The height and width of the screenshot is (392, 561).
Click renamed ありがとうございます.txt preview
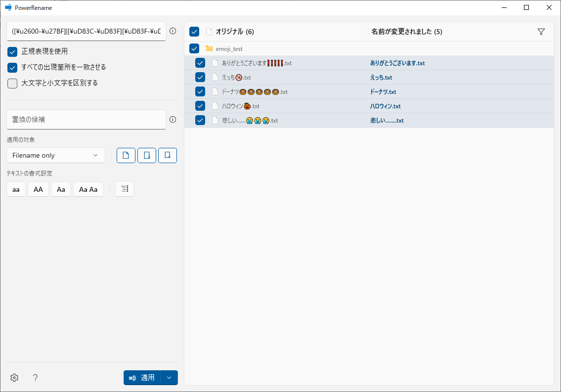(397, 63)
